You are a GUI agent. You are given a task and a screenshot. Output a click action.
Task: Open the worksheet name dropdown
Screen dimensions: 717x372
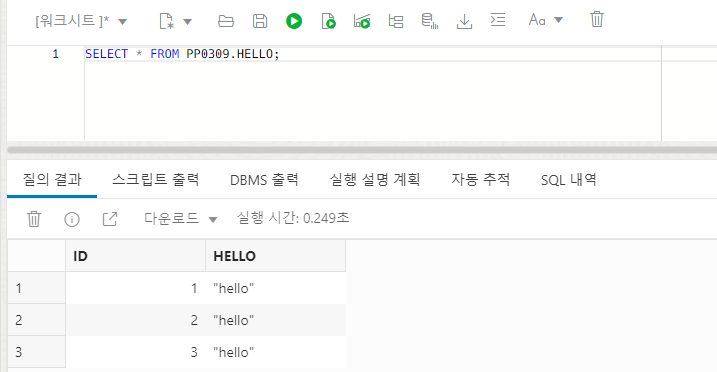point(81,21)
